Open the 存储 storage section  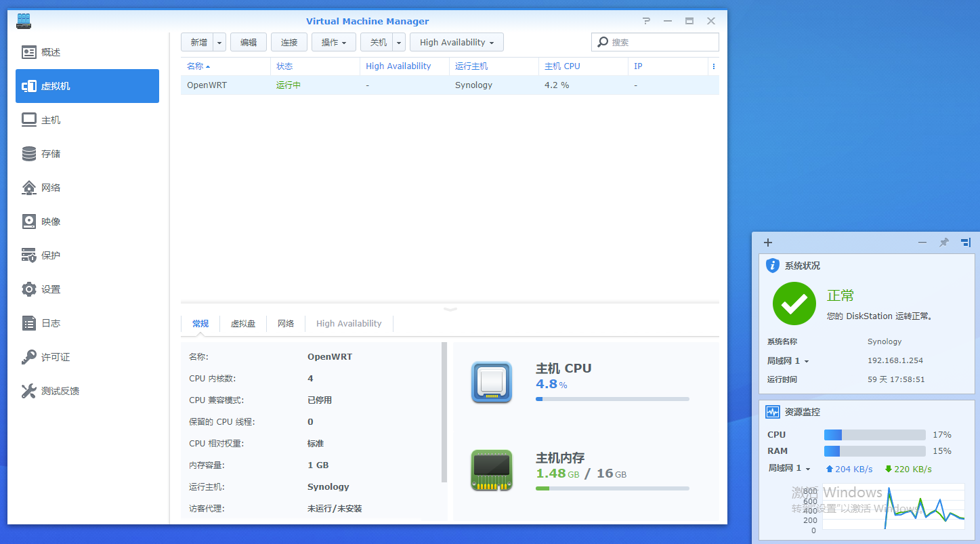87,154
